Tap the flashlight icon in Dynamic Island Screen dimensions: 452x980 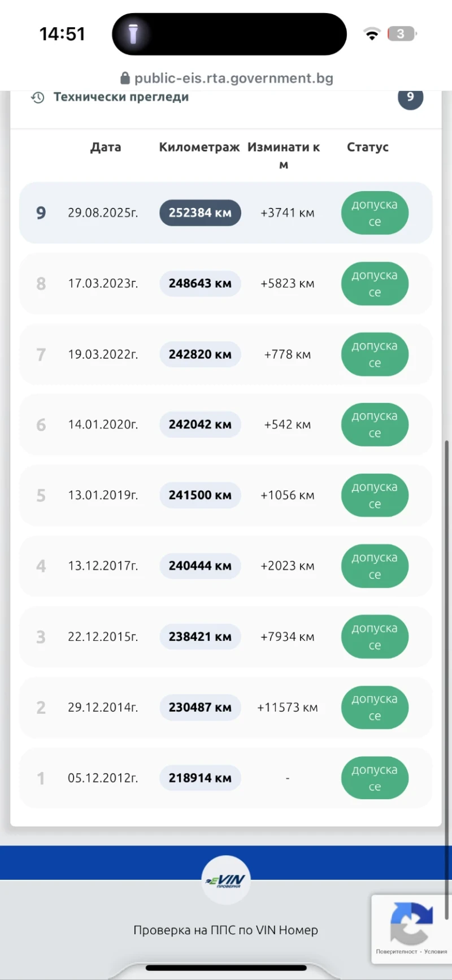coord(133,34)
